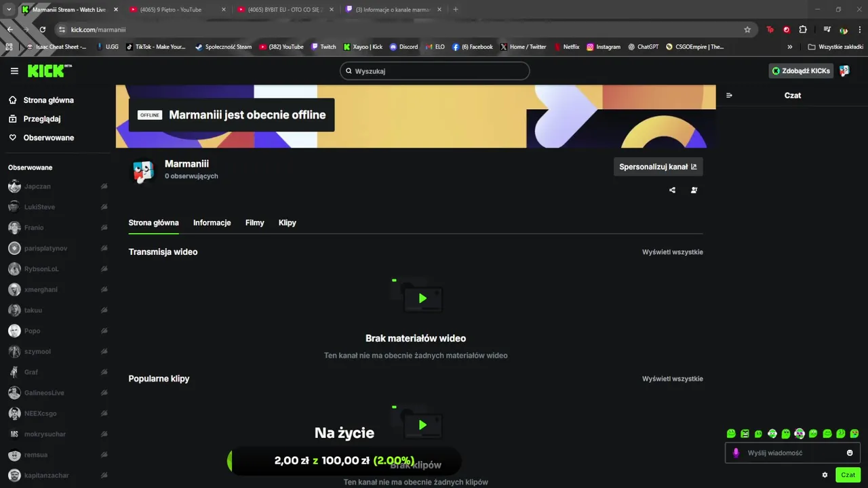
Task: Open the LukiSteve followed channel
Action: tap(58, 207)
